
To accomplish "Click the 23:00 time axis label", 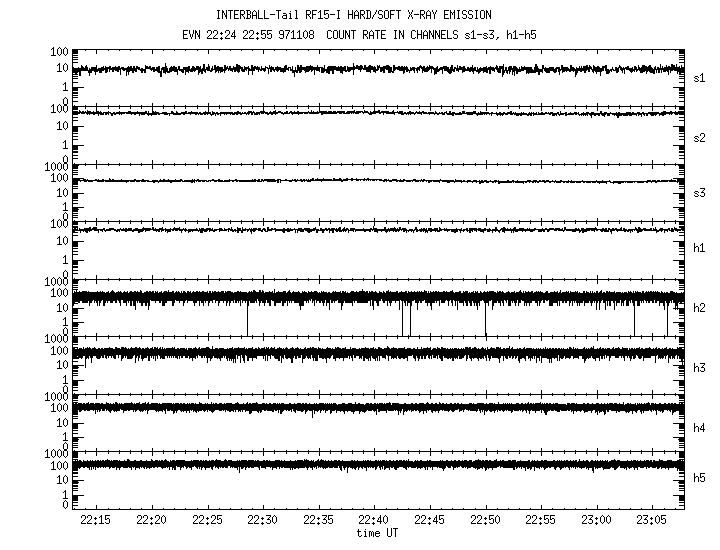I will (x=597, y=521).
